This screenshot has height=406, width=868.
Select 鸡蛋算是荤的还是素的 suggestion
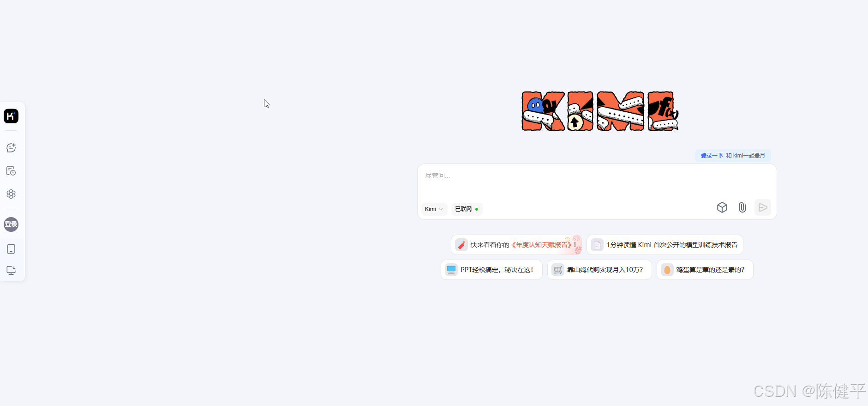[705, 270]
